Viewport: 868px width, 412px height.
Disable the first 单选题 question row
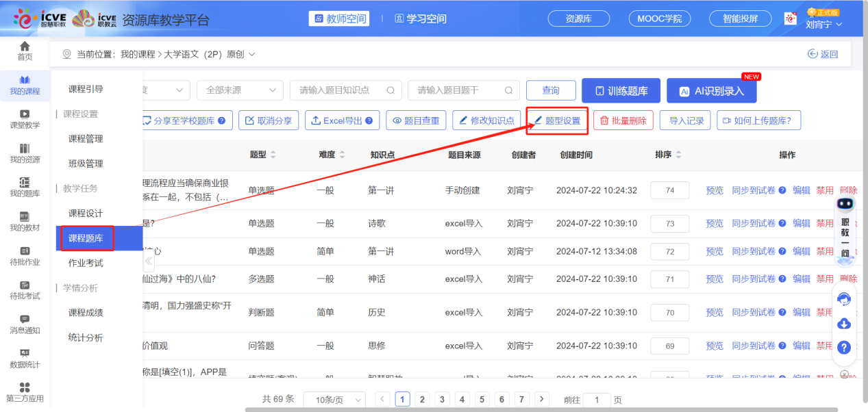point(824,190)
